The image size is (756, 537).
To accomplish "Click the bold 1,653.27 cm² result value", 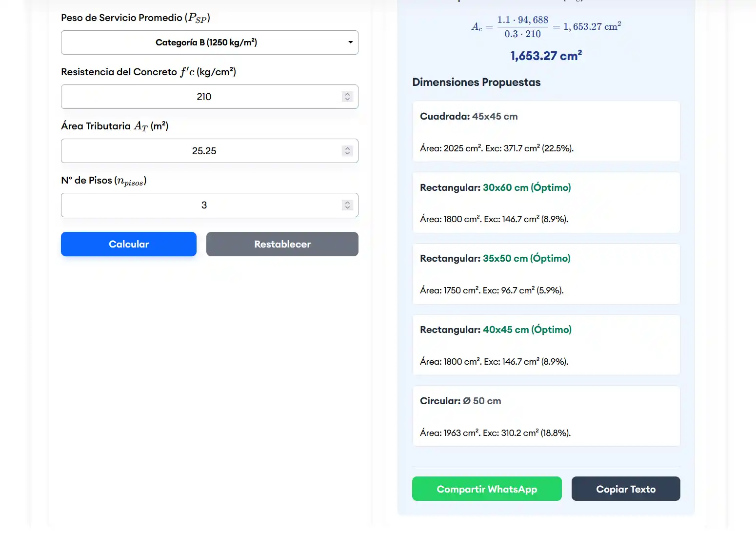I will [x=546, y=56].
